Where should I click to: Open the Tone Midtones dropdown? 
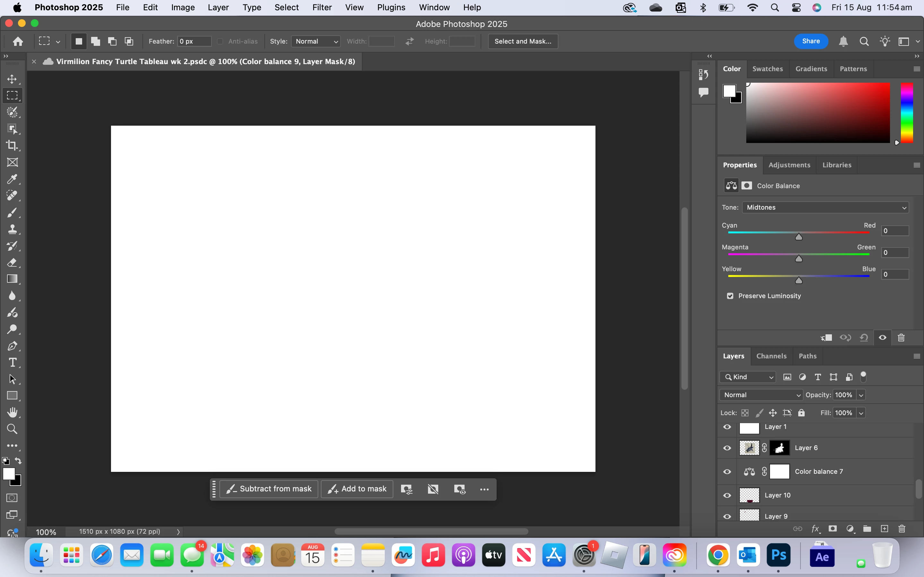click(825, 208)
